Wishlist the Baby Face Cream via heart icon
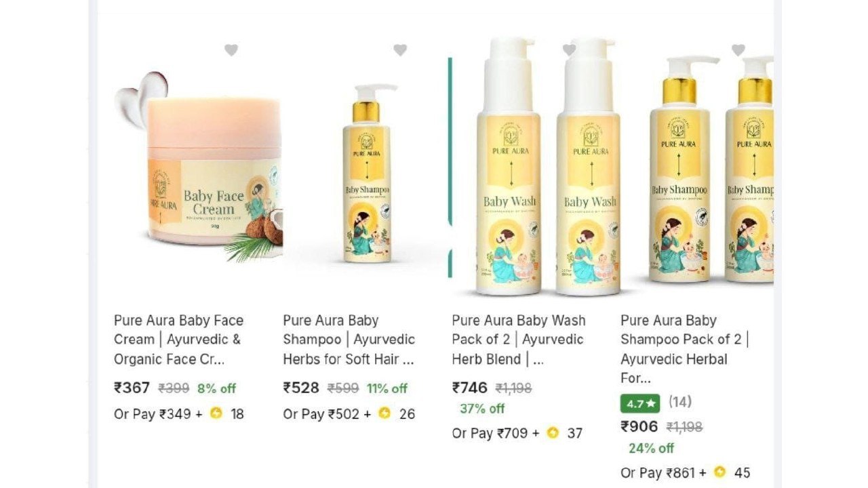The height and width of the screenshot is (488, 868). 231,50
